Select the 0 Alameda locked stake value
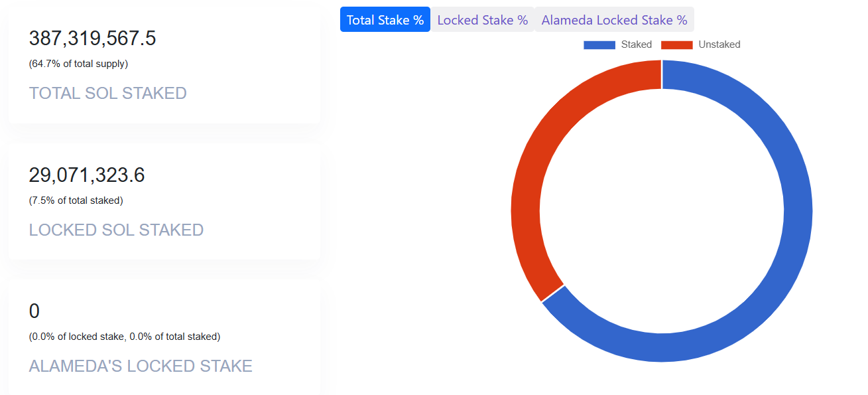Image resolution: width=868 pixels, height=395 pixels. click(34, 311)
